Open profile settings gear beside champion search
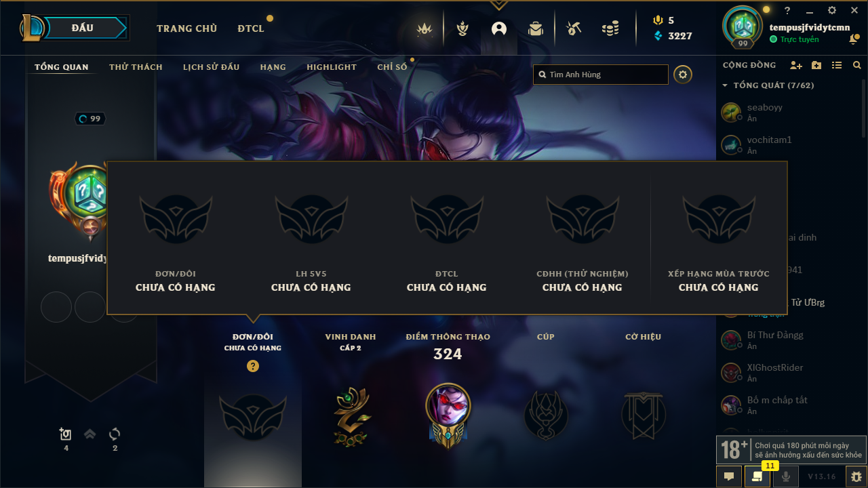Image resolution: width=868 pixels, height=488 pixels. (683, 75)
